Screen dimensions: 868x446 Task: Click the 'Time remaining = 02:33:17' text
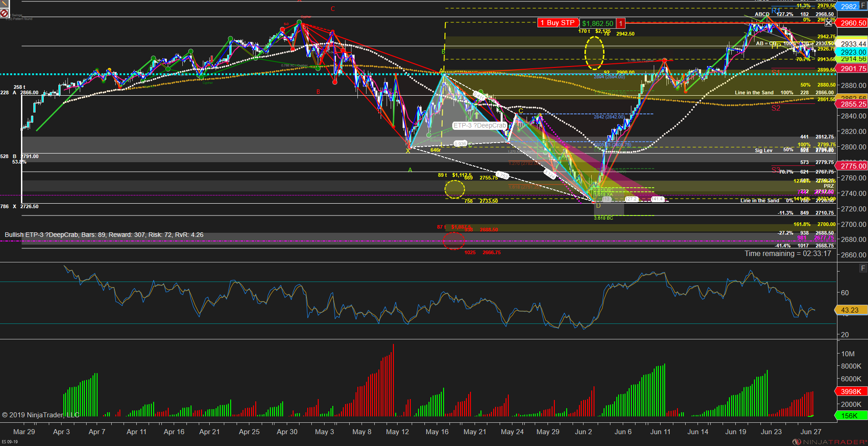coord(788,253)
